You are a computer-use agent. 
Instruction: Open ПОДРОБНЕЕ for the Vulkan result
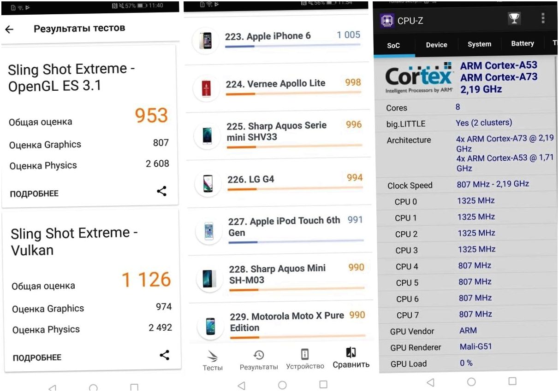[x=37, y=357]
